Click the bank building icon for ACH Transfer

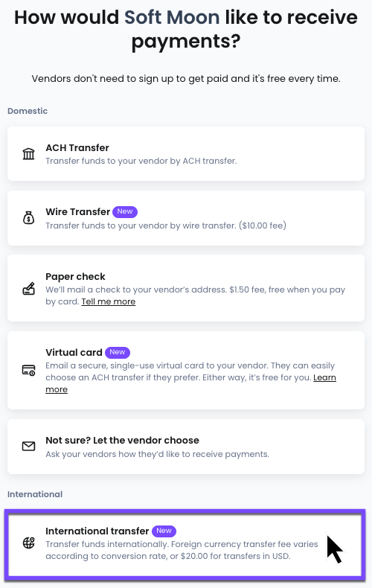click(x=28, y=154)
